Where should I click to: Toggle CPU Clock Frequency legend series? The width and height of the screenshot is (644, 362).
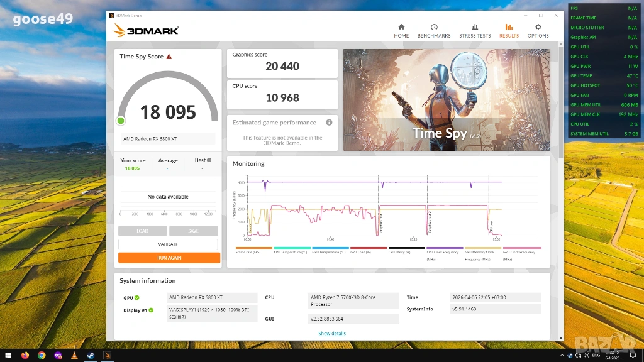tap(444, 251)
